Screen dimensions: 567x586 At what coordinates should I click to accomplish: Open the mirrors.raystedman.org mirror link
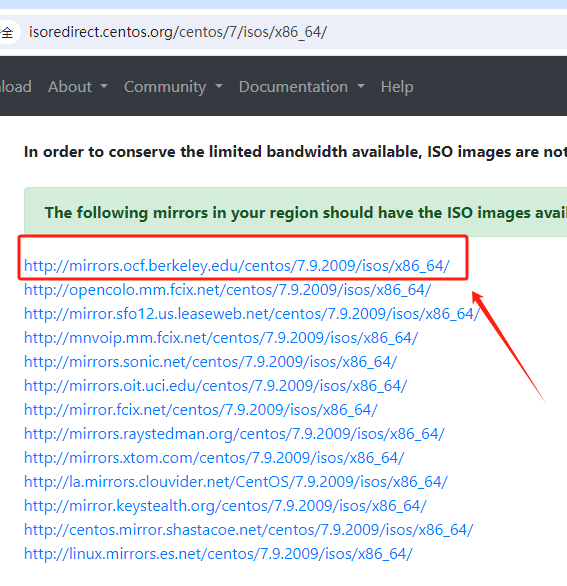[x=234, y=434]
